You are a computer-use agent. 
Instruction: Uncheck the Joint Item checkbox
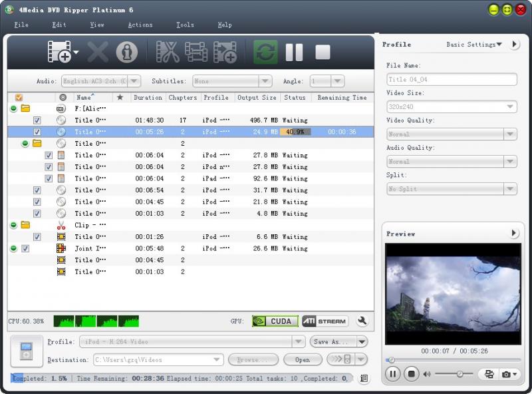25,248
